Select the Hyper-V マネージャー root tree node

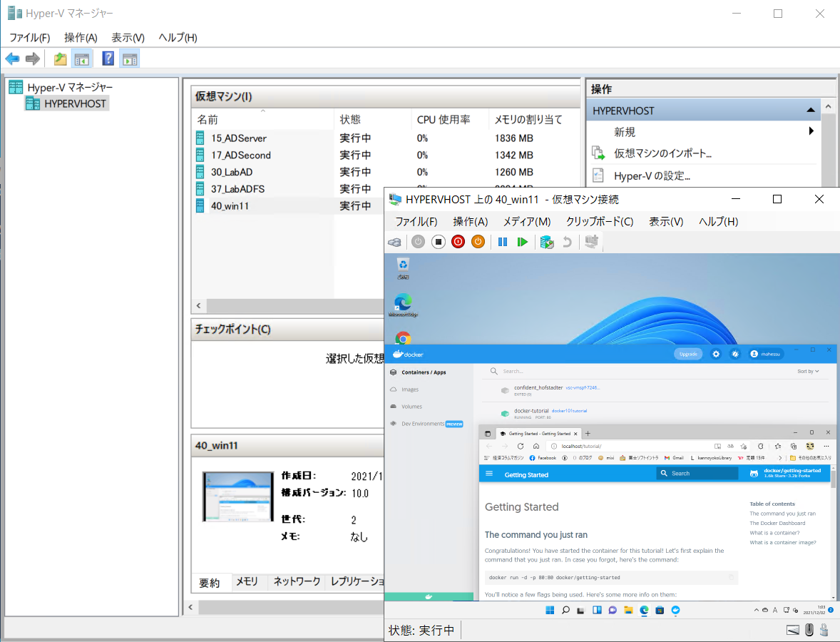tap(70, 87)
